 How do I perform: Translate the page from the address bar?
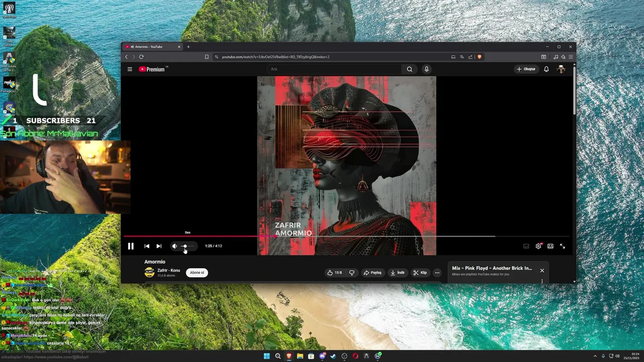point(462,57)
